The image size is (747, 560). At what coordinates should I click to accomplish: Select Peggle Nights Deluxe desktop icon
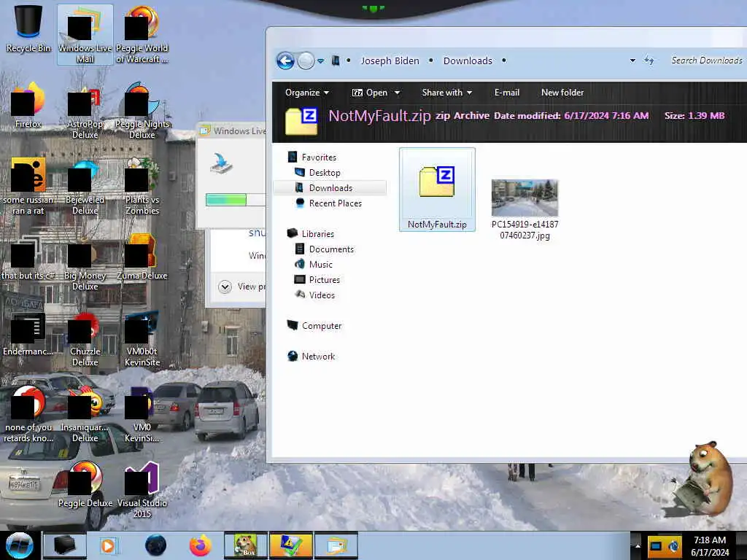pyautogui.click(x=142, y=111)
